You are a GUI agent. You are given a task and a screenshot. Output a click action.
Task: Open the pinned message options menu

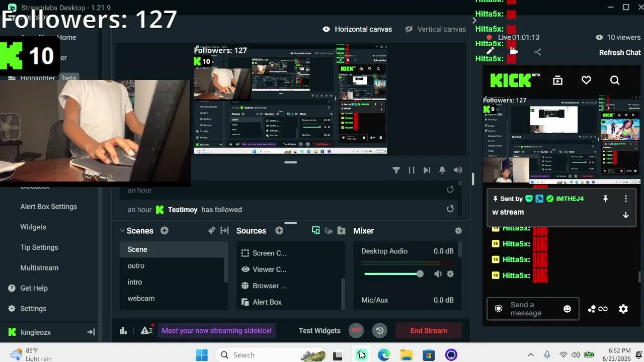click(626, 199)
